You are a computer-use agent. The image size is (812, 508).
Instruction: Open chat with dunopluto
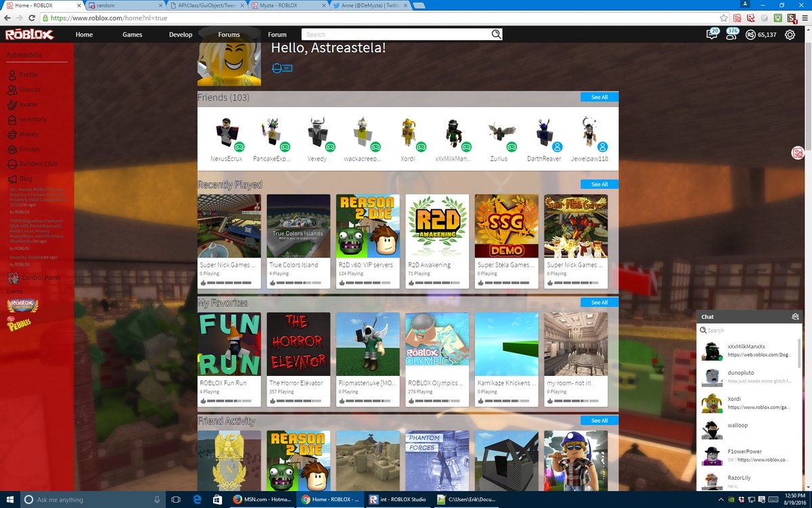(x=748, y=377)
